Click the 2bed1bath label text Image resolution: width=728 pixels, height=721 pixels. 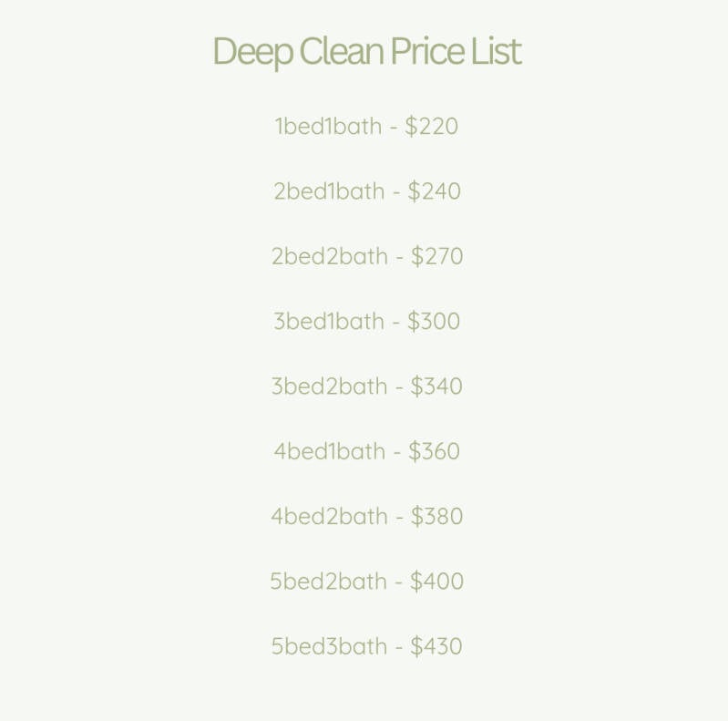tap(329, 191)
